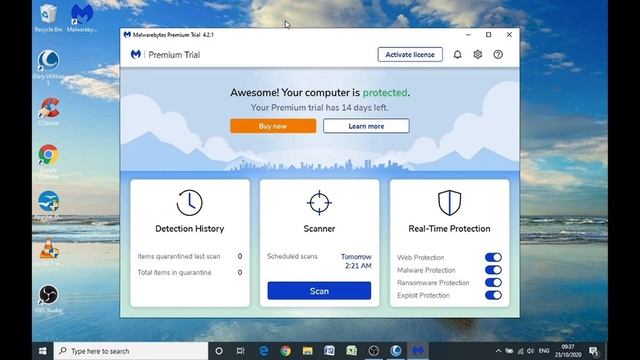Viewport: 640px width, 360px height.
Task: Open the taskbar clock and date
Action: 568,351
